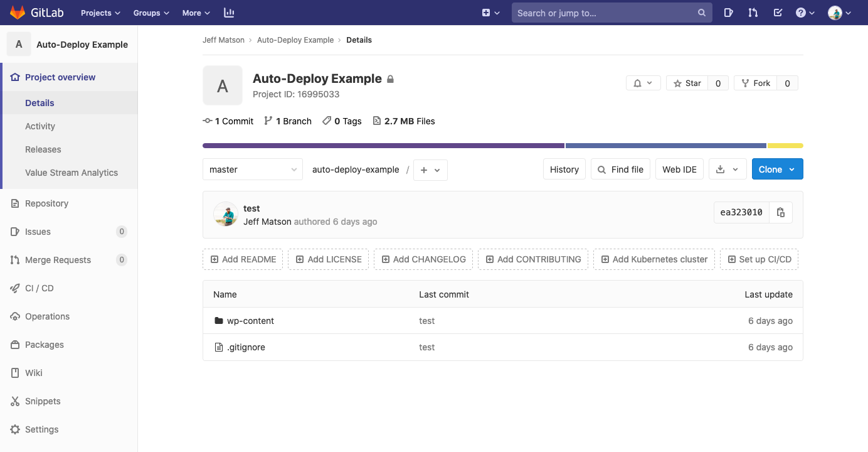Open the download source code dropdown
This screenshot has height=452, width=868.
pos(727,169)
